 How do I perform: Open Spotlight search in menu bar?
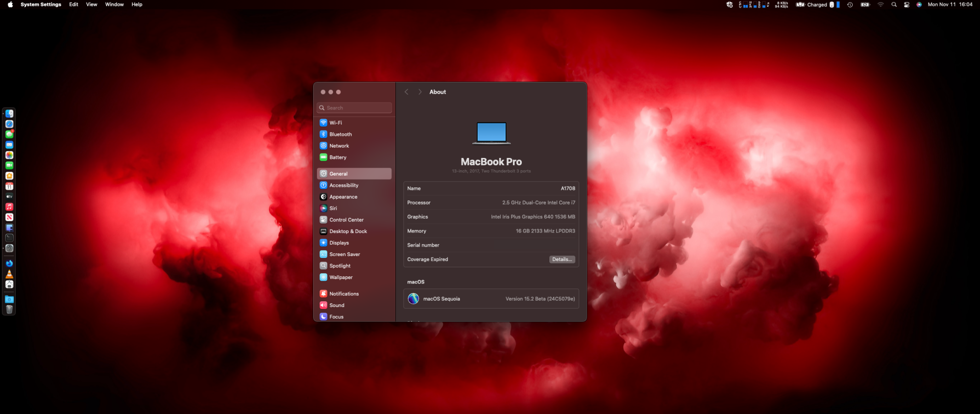coord(894,4)
